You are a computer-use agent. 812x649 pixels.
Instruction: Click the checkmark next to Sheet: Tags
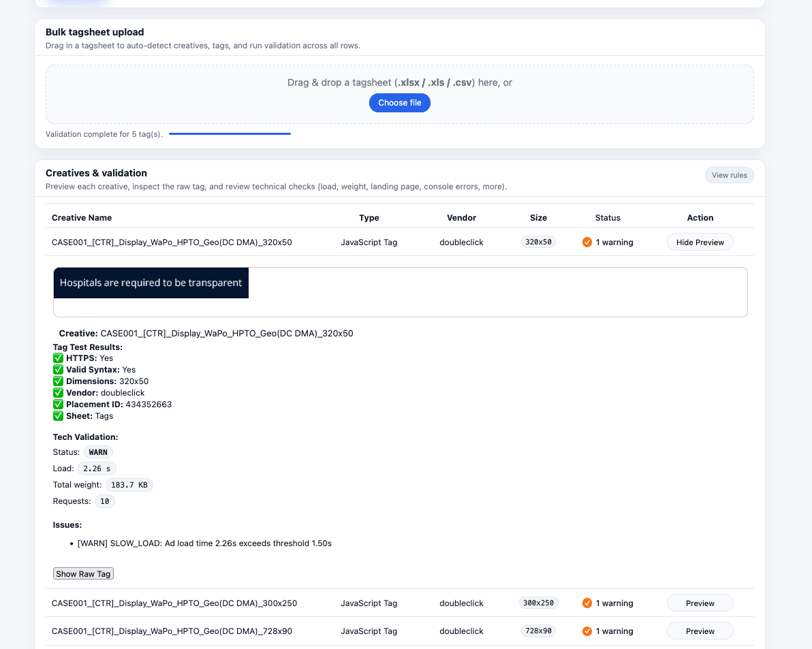pos(58,415)
